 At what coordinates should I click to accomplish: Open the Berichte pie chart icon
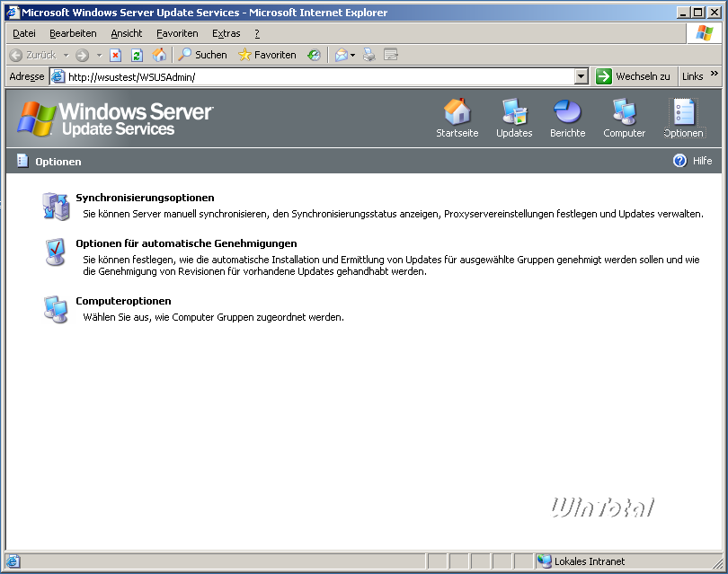[567, 111]
